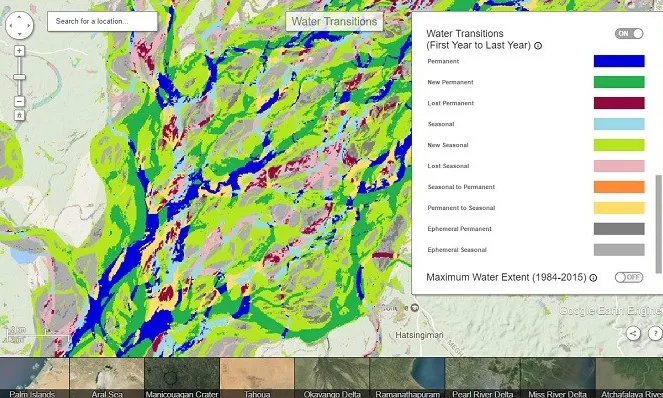The height and width of the screenshot is (398, 663).
Task: Click the Ephemeral Seasonal legend label
Action: (457, 250)
